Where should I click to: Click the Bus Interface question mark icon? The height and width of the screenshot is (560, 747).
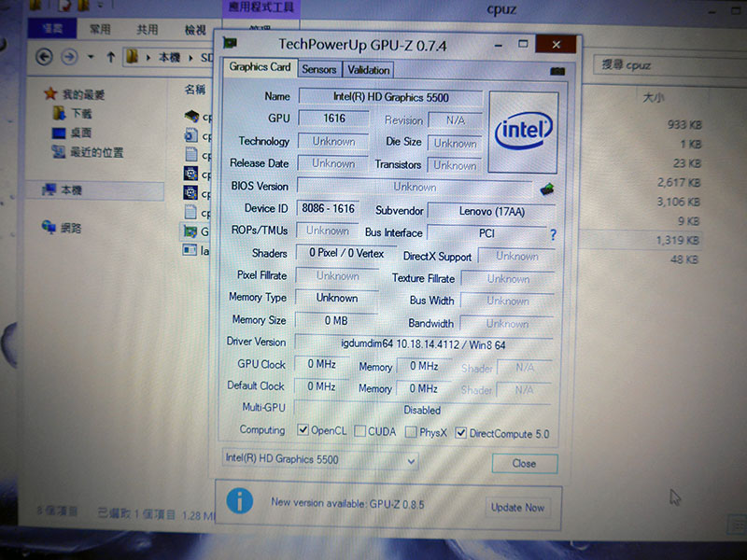coord(553,235)
